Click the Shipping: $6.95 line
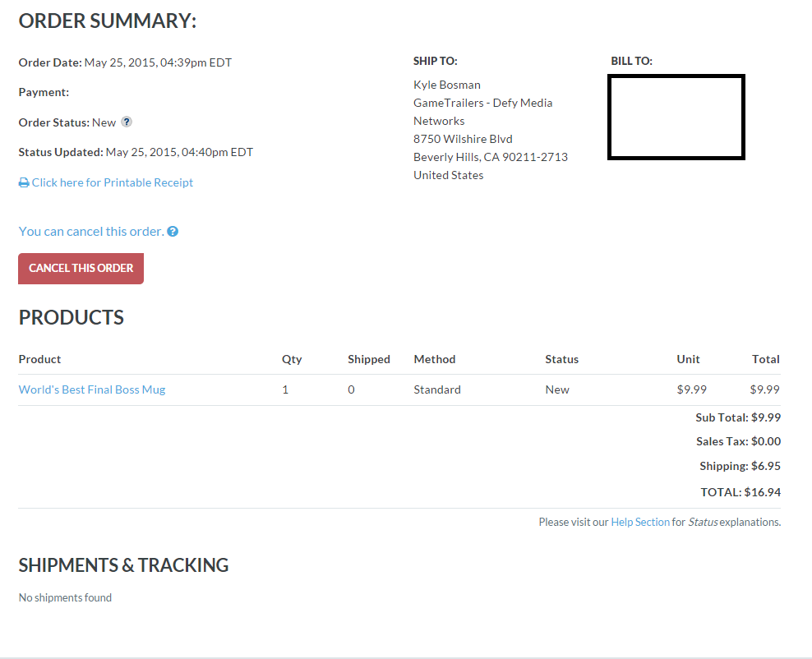The image size is (812, 659). click(740, 466)
